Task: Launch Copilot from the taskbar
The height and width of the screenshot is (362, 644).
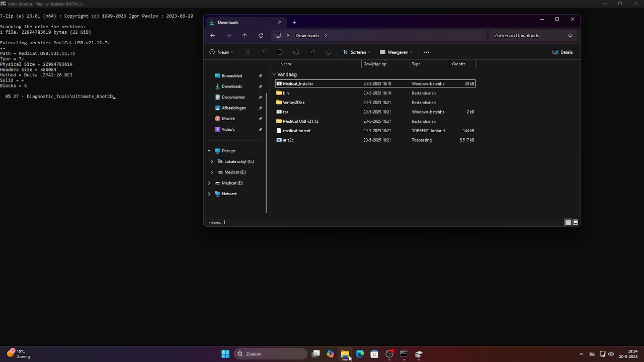Action: click(330, 354)
